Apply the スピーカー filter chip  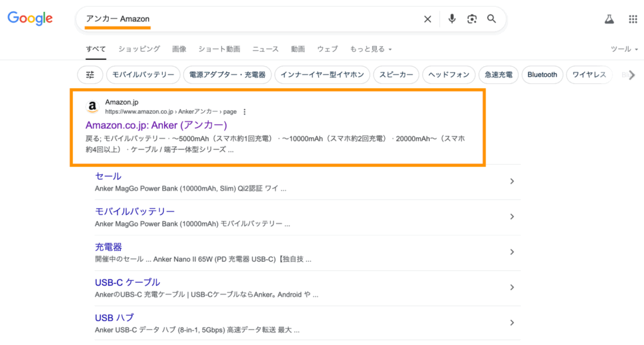[396, 75]
